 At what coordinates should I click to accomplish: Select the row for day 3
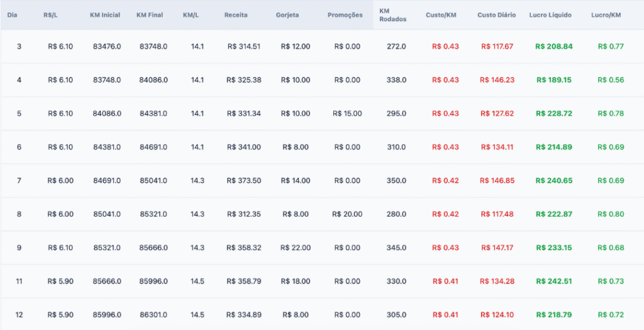click(19, 47)
